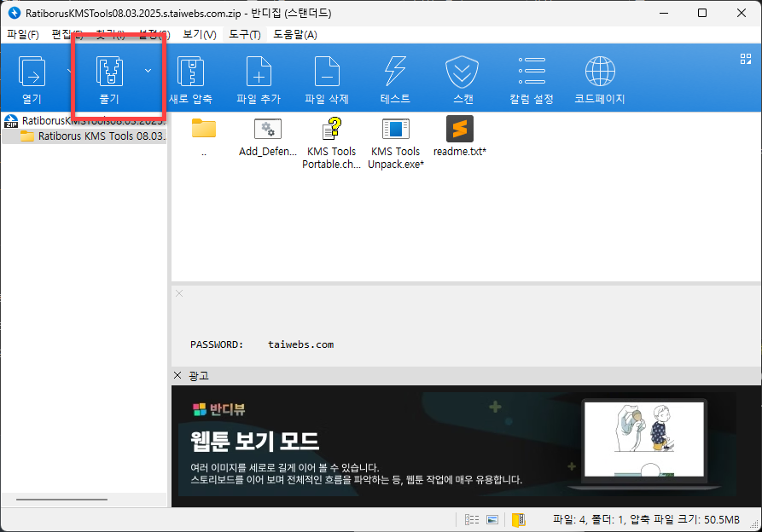This screenshot has height=532, width=762.
Task: Open 칼럼 설정 column settings
Action: point(531,78)
